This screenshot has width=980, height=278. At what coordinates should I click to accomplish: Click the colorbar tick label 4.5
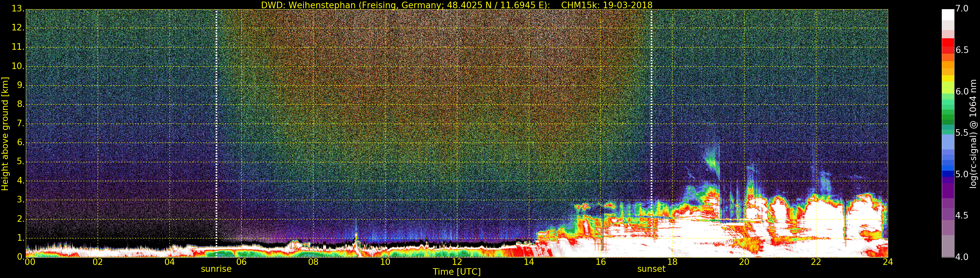(x=962, y=216)
